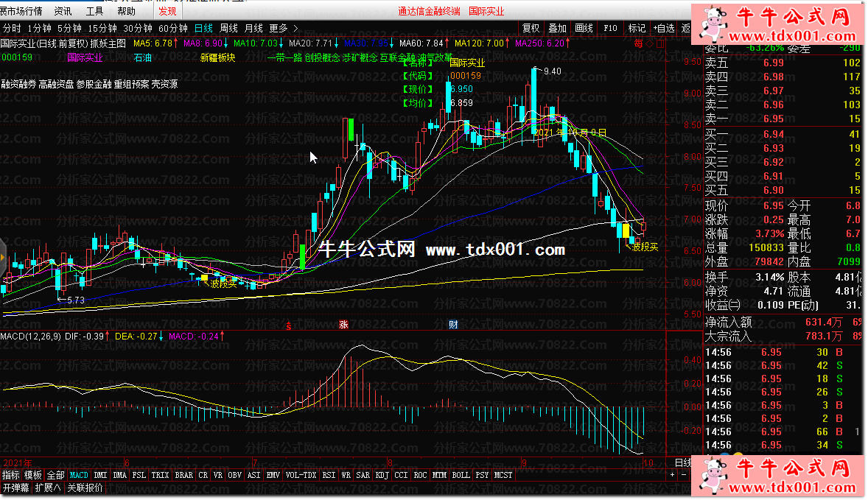
Task: Select the TRIX indicator tab
Action: pos(160,475)
